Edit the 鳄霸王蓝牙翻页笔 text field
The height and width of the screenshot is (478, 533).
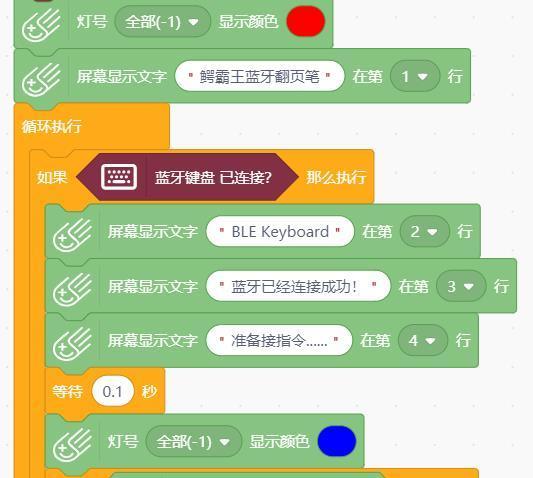(x=259, y=76)
